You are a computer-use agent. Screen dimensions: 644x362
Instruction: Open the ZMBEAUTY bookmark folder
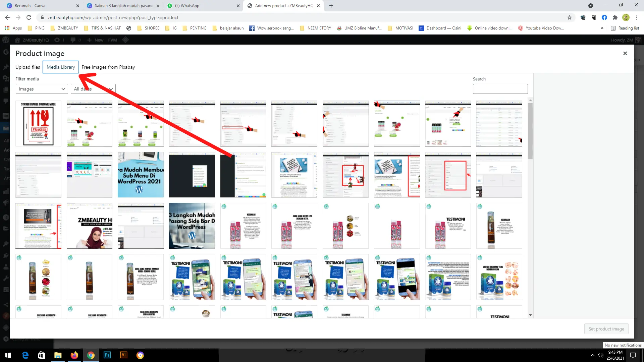[64, 28]
